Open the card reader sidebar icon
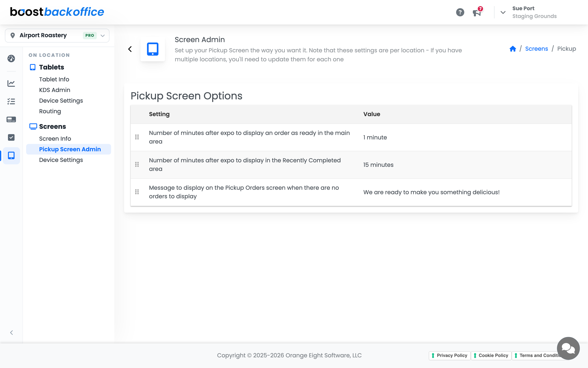 coord(11,119)
